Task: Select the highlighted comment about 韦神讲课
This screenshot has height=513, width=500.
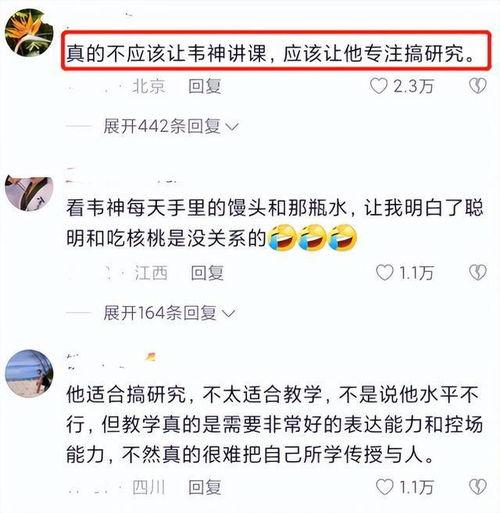Action: [276, 51]
